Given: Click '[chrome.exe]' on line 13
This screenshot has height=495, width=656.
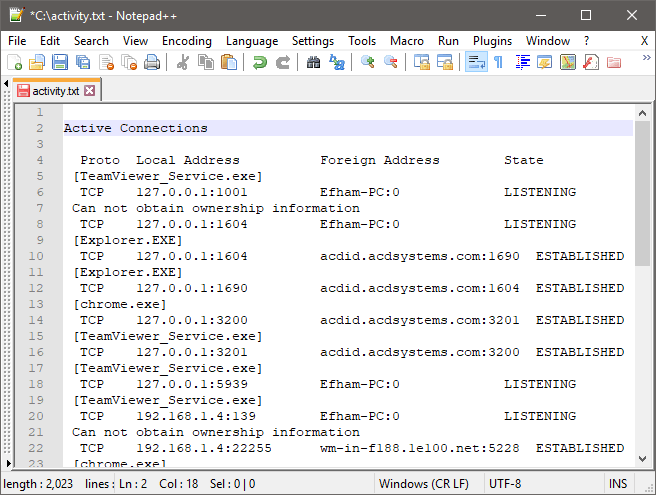Looking at the screenshot, I should 120,304.
